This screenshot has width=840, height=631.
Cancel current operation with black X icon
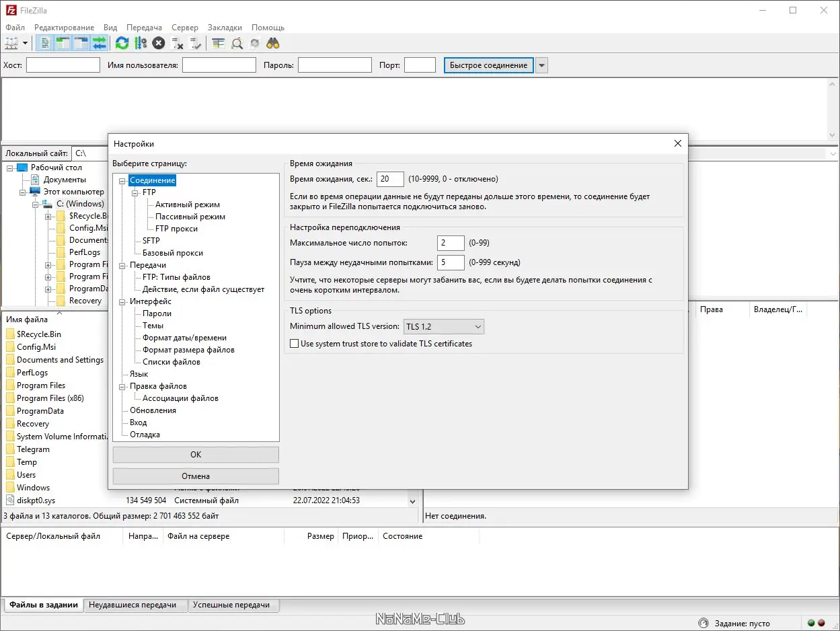point(158,43)
